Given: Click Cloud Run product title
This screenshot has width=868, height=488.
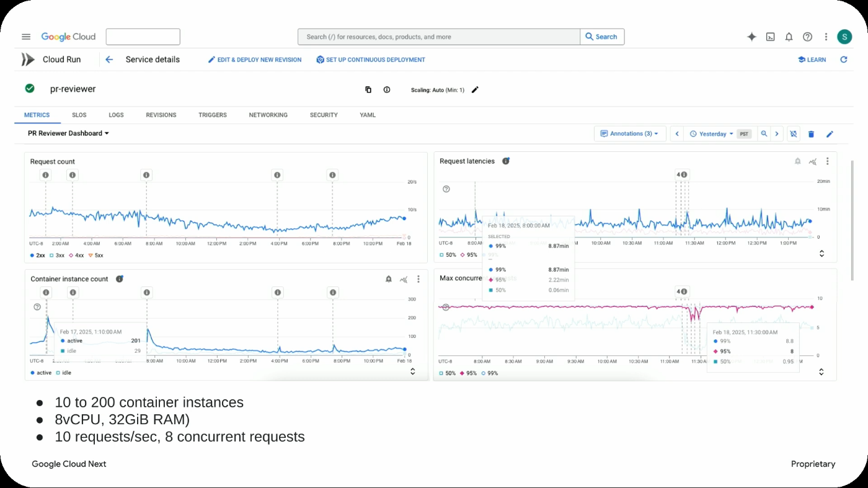Looking at the screenshot, I should coord(61,60).
